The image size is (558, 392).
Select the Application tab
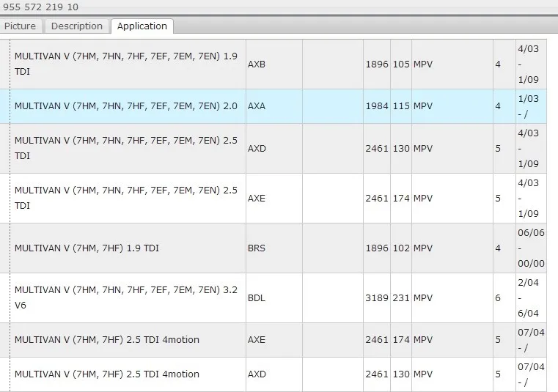142,26
